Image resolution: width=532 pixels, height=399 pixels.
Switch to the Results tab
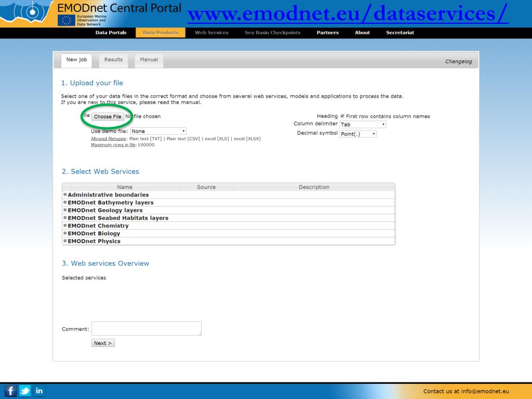coord(113,60)
